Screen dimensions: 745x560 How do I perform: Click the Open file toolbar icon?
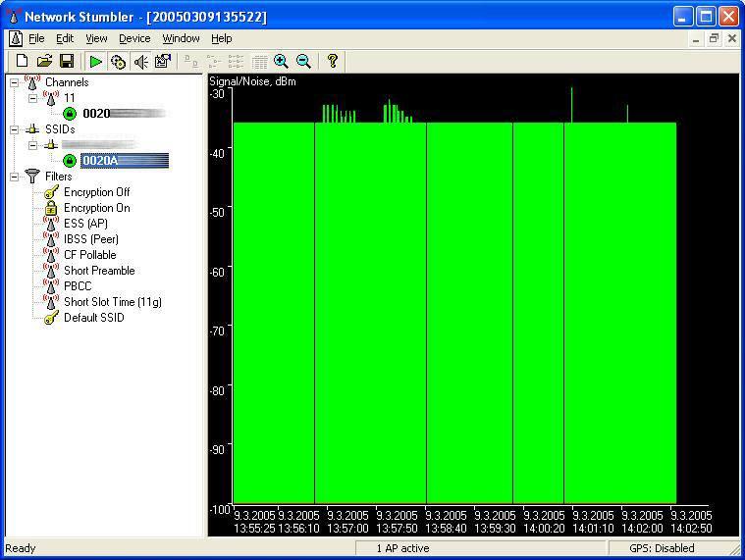point(44,61)
